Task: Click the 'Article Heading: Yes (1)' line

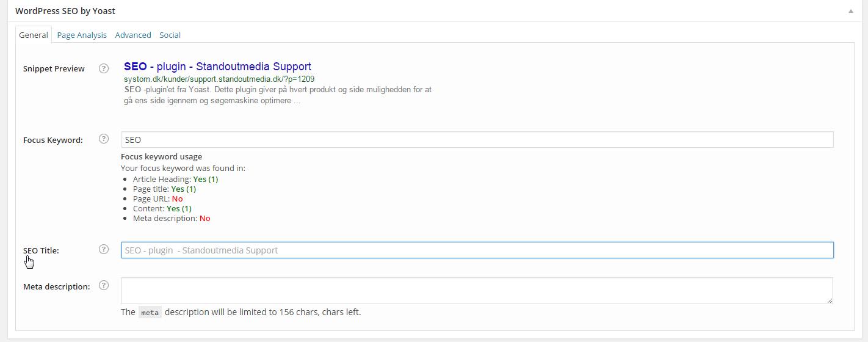Action: 175,179
